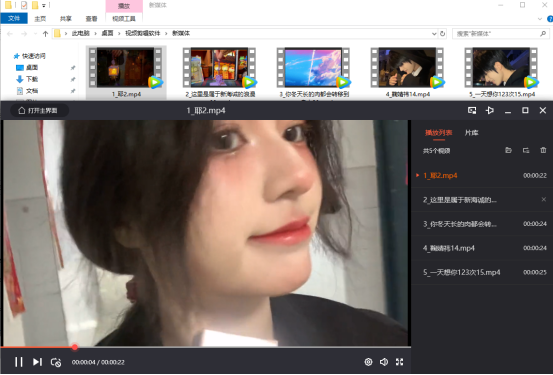The image size is (553, 375).
Task: Open the 主页 ribbon tab
Action: 40,19
